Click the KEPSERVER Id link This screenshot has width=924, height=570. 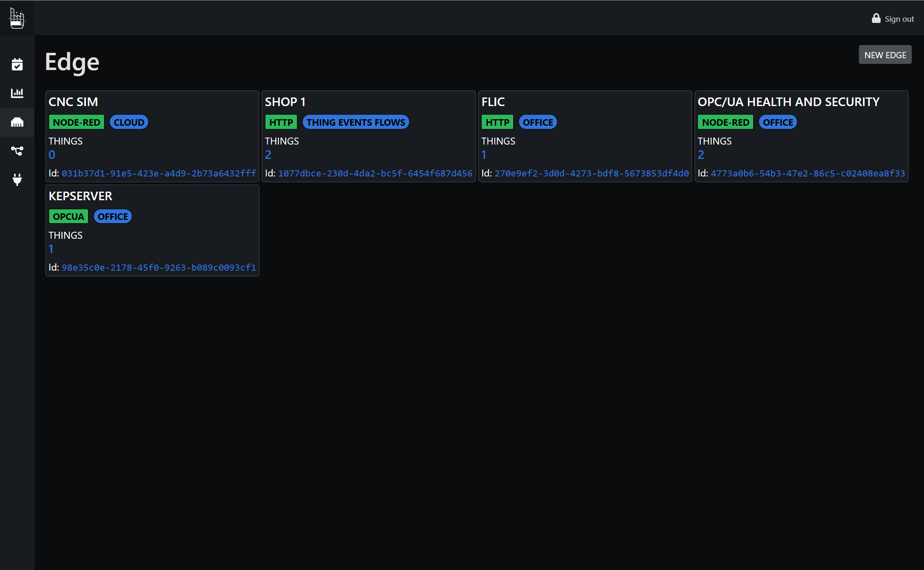pyautogui.click(x=159, y=268)
